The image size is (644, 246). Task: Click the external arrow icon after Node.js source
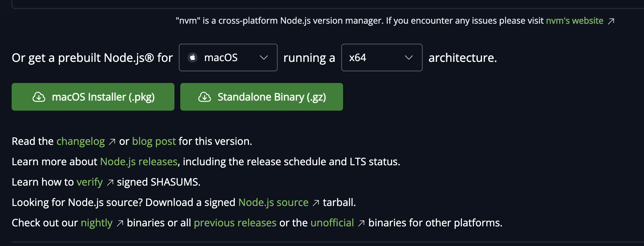[x=316, y=203]
